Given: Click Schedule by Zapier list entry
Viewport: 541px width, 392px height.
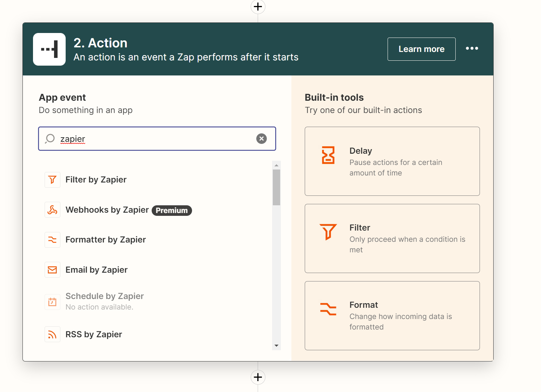Looking at the screenshot, I should (x=105, y=296).
